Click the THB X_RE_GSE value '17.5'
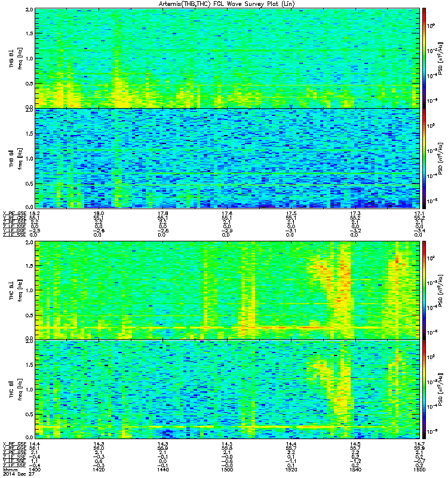The image size is (448, 478). pyautogui.click(x=291, y=213)
